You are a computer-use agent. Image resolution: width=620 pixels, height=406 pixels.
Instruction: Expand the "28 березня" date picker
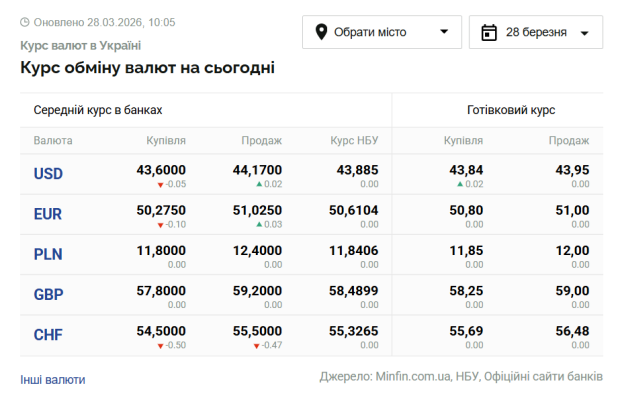[536, 32]
